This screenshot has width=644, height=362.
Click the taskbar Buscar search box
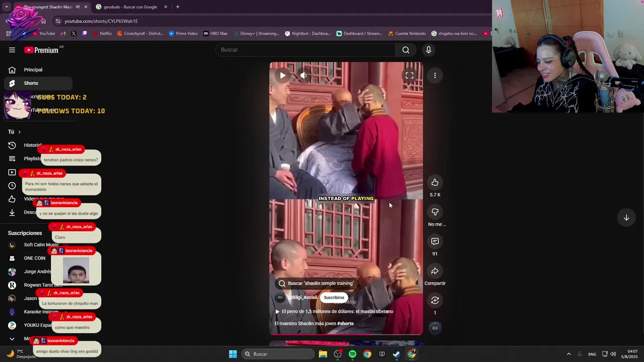pos(278,354)
